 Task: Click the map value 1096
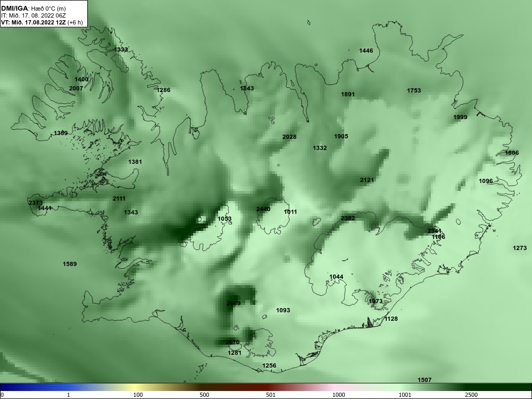tap(486, 181)
